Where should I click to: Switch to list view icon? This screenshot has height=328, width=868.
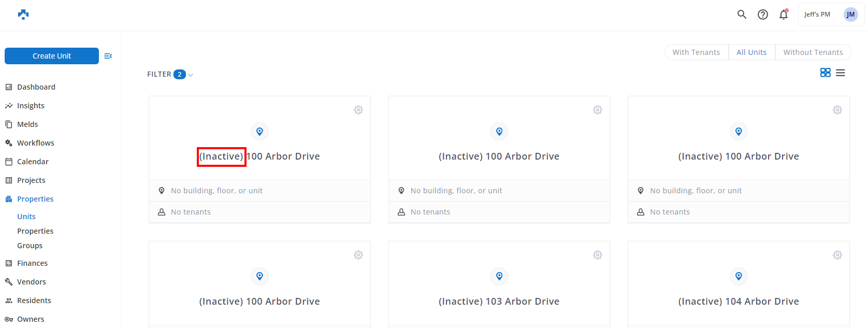[840, 73]
